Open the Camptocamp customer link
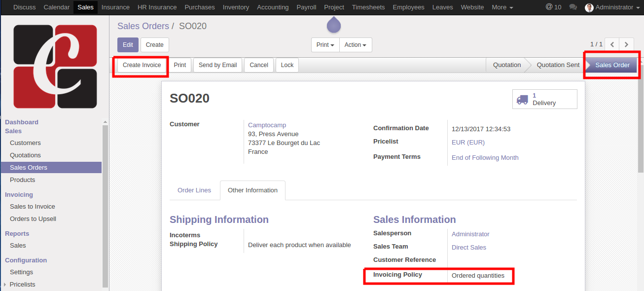 pos(267,125)
